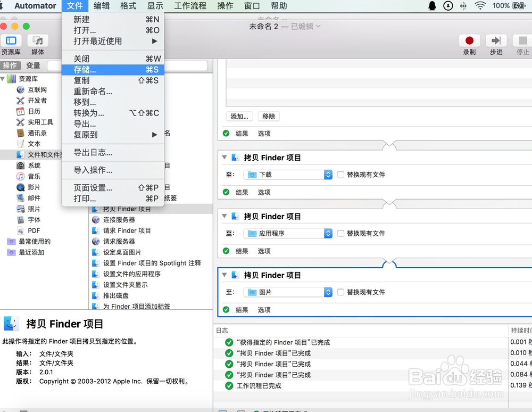532x412 pixels.
Task: Switch to the 变量 tab
Action: click(x=33, y=65)
